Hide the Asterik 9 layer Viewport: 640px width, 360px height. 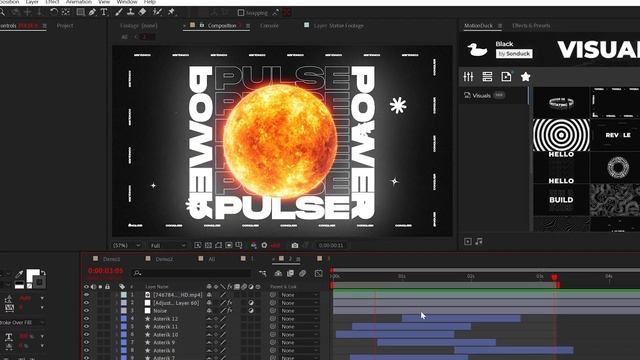pyautogui.click(x=86, y=342)
